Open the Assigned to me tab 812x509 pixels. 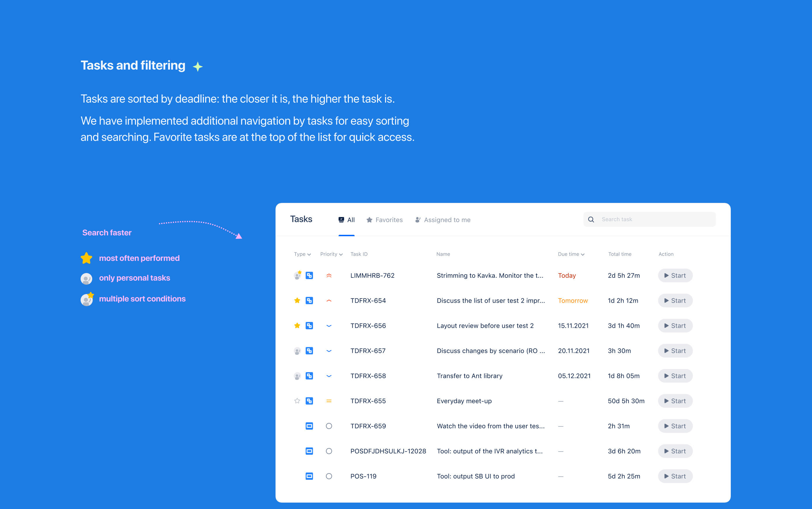pos(443,220)
